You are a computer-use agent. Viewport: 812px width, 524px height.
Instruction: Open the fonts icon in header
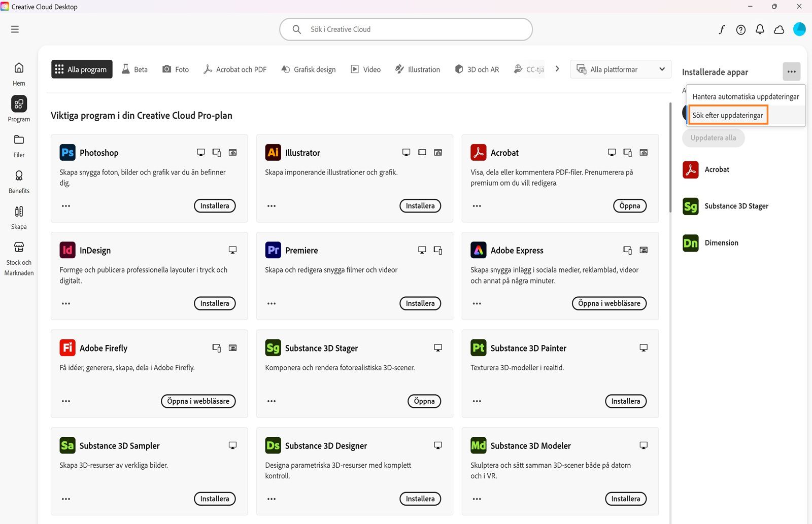(722, 29)
